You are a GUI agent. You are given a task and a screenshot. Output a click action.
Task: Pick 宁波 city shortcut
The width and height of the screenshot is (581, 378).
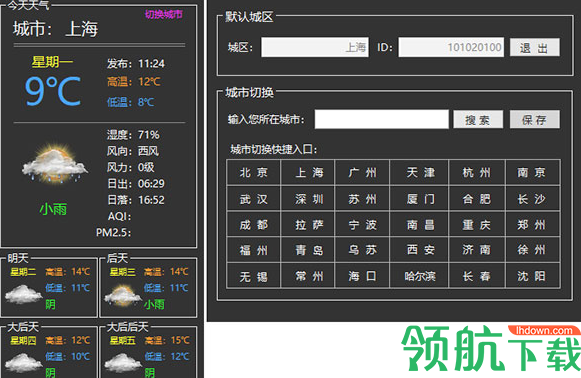[x=362, y=225]
